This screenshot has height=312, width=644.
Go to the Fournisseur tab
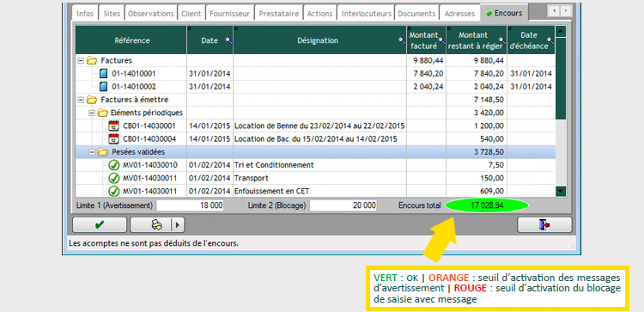[229, 14]
